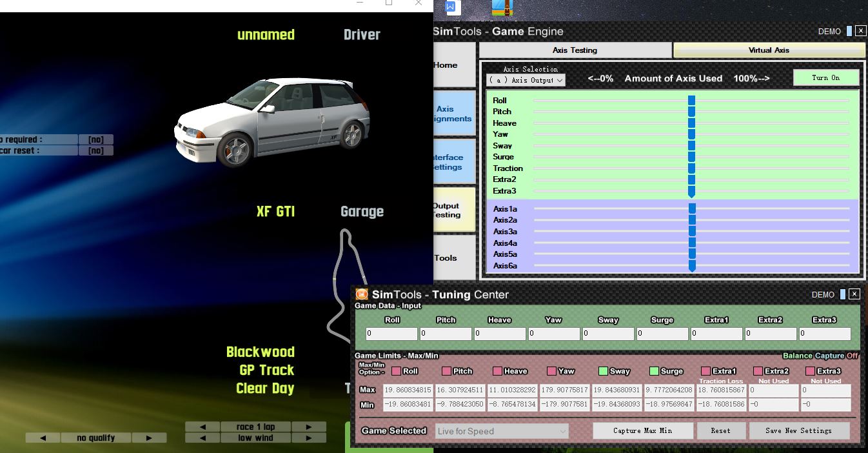Click the Roll Game Data input field

click(391, 334)
